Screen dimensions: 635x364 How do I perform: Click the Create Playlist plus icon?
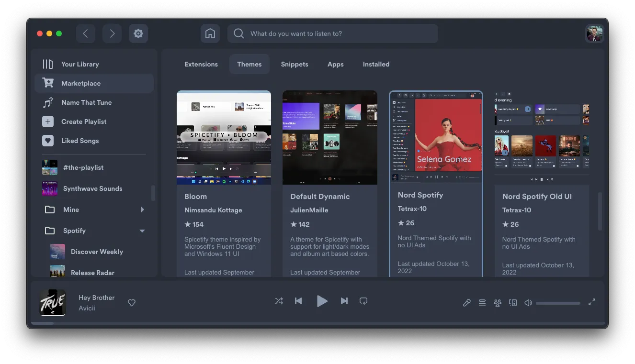pos(48,121)
